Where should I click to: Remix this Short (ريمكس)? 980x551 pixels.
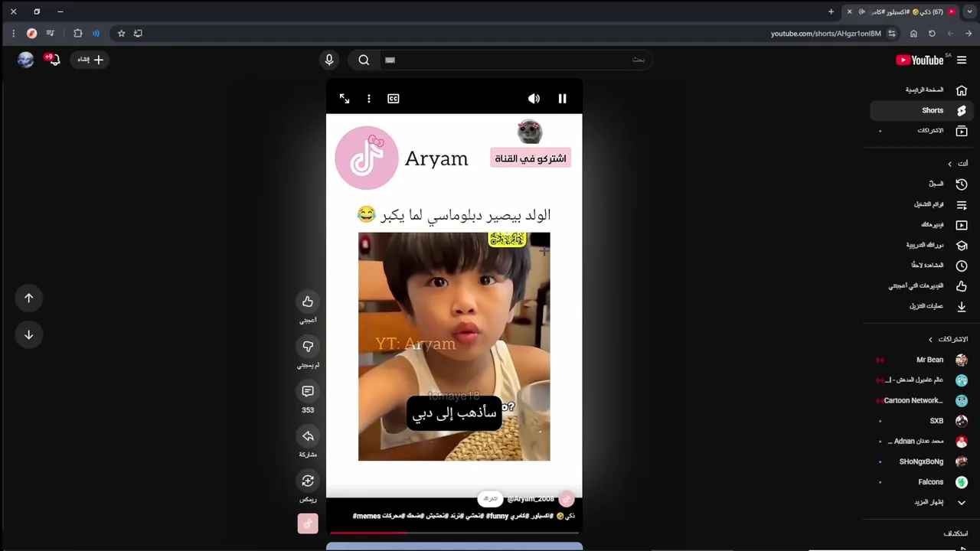tap(308, 481)
